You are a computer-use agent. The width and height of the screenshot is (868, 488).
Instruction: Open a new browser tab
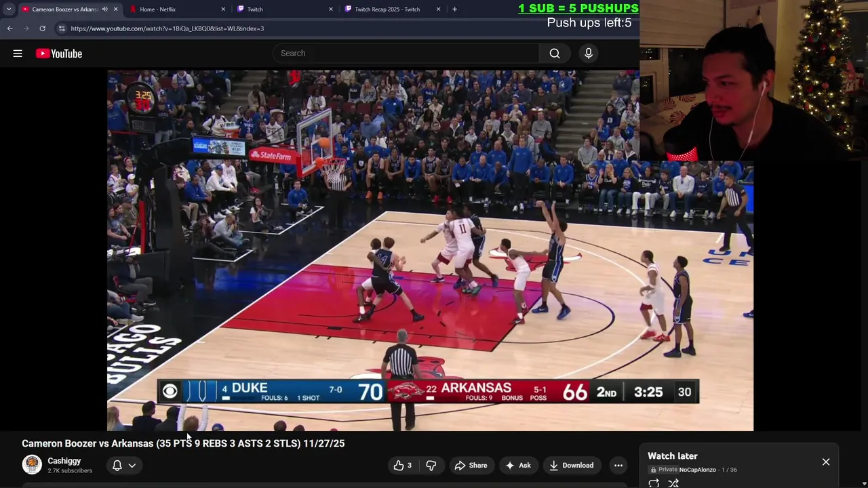(x=454, y=9)
